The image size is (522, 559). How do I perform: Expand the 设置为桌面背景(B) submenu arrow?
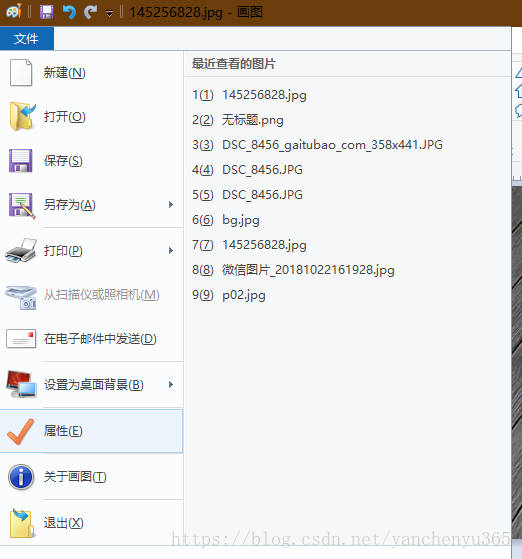click(x=171, y=384)
